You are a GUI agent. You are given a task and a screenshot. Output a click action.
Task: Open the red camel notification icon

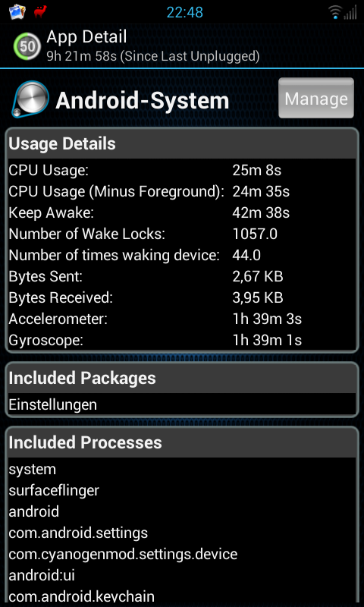click(x=40, y=12)
